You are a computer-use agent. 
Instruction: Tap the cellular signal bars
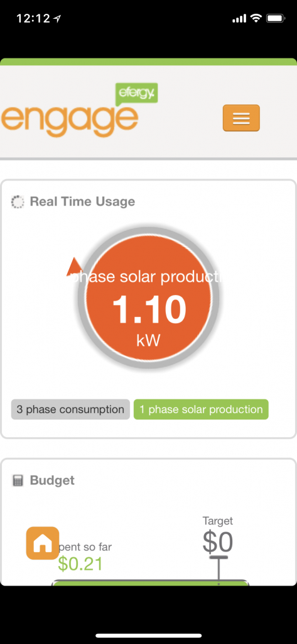pyautogui.click(x=239, y=19)
